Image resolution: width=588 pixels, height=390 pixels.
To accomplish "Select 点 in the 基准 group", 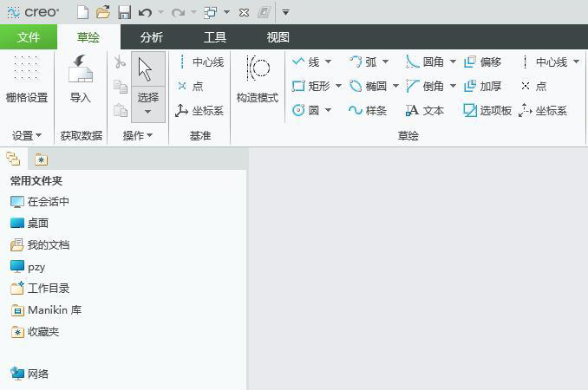I will 191,87.
